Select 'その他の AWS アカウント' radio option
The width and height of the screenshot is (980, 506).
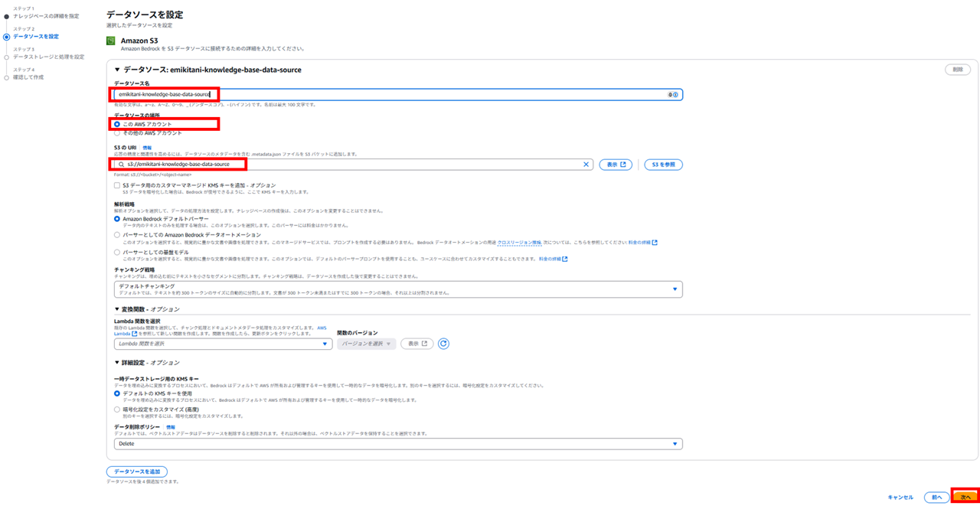coord(117,132)
